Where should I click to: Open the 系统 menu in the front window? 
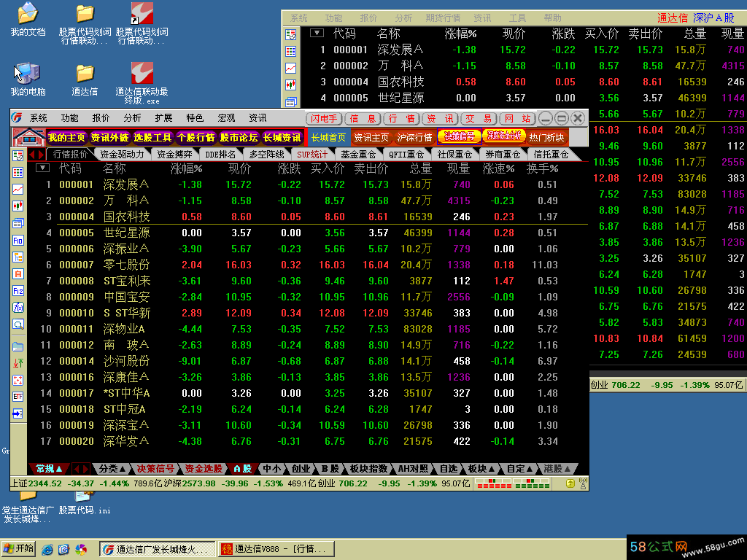tap(39, 117)
